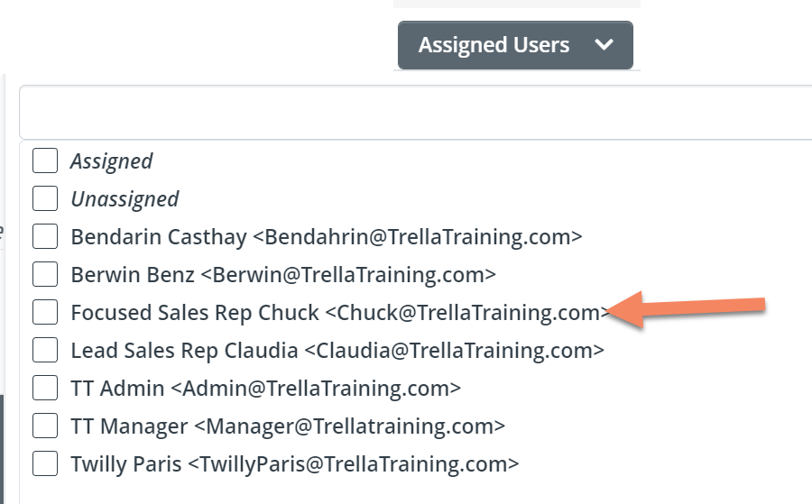Click the chevron icon on Assigned Users
812x504 pixels.
pyautogui.click(x=604, y=45)
